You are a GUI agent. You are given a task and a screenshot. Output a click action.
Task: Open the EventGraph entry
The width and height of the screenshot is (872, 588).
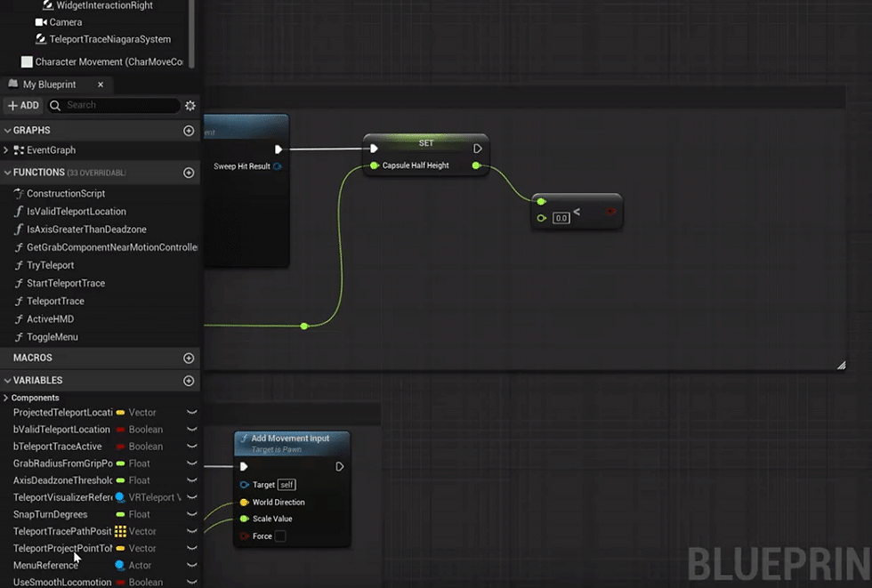coord(52,150)
